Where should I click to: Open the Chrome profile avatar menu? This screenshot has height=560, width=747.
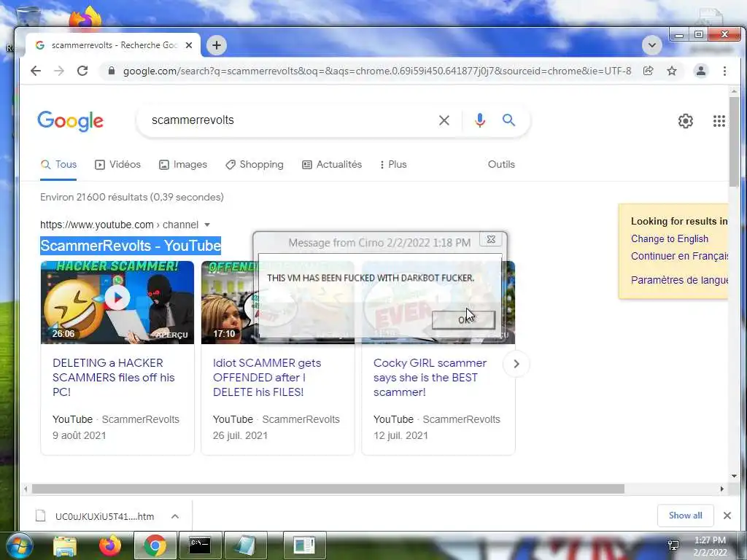[701, 71]
